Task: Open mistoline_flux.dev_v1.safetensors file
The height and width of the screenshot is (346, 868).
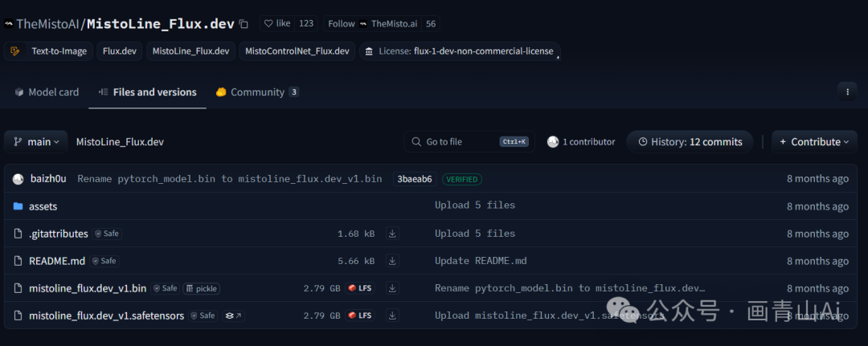Action: pyautogui.click(x=106, y=316)
